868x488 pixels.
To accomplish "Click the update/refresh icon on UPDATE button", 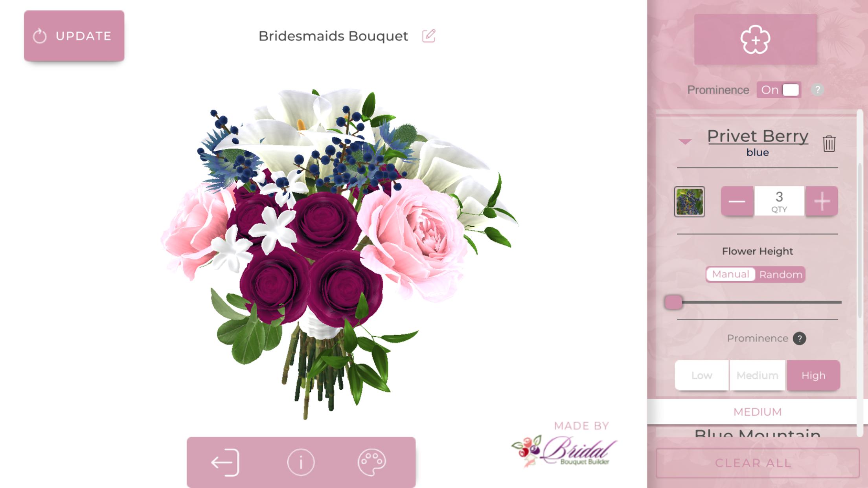I will 40,36.
